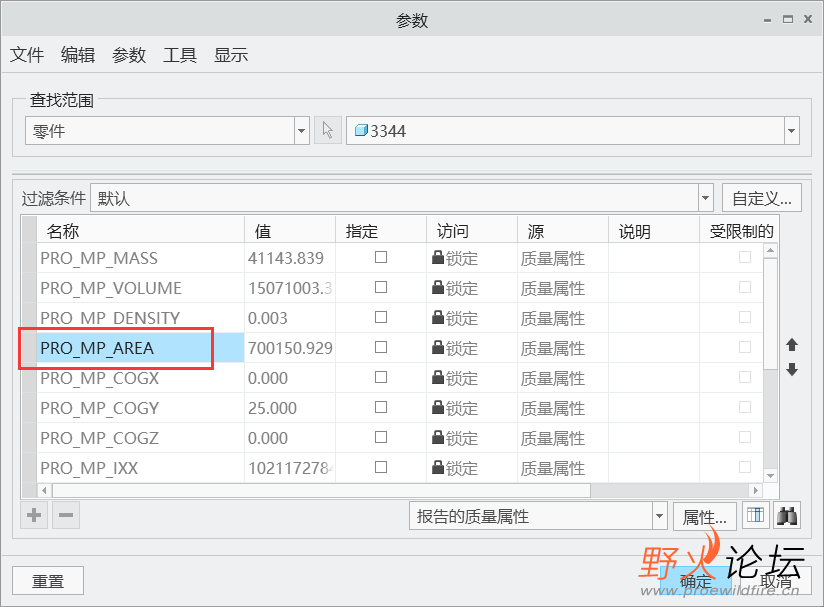Open the 3344 model selection dropdown
Viewport: 824px width, 607px height.
coord(791,130)
